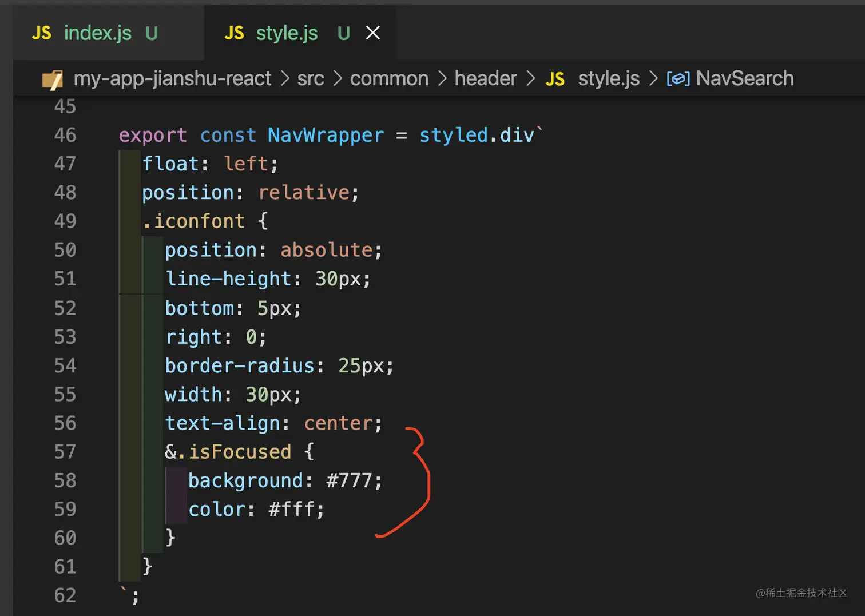865x616 pixels.
Task: Click the closing brace on line 60
Action: click(170, 538)
